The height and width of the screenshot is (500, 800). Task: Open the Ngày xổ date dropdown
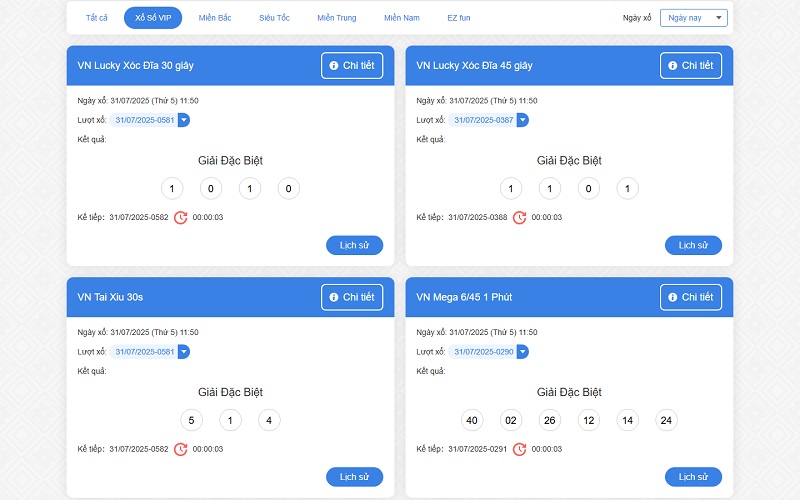(x=693, y=18)
